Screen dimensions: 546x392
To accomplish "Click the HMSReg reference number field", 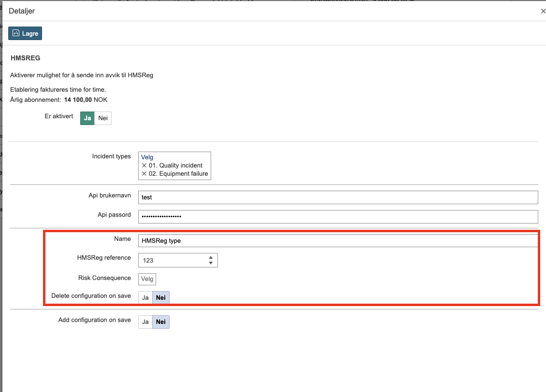I will (x=172, y=260).
